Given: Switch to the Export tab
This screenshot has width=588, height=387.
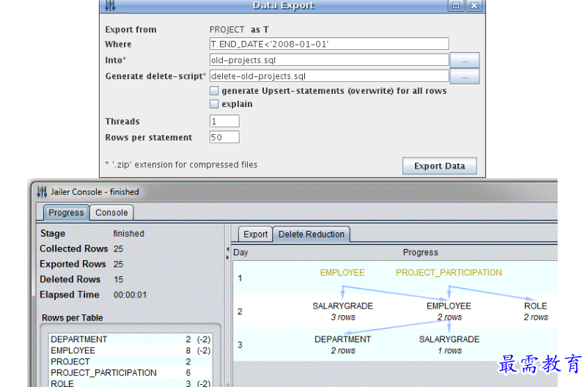Looking at the screenshot, I should (x=255, y=235).
